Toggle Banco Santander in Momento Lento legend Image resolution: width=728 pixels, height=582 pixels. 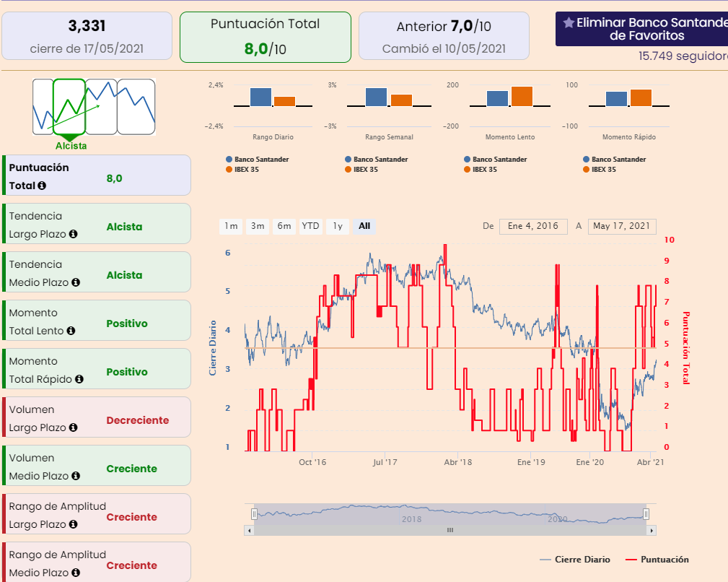coord(496,160)
